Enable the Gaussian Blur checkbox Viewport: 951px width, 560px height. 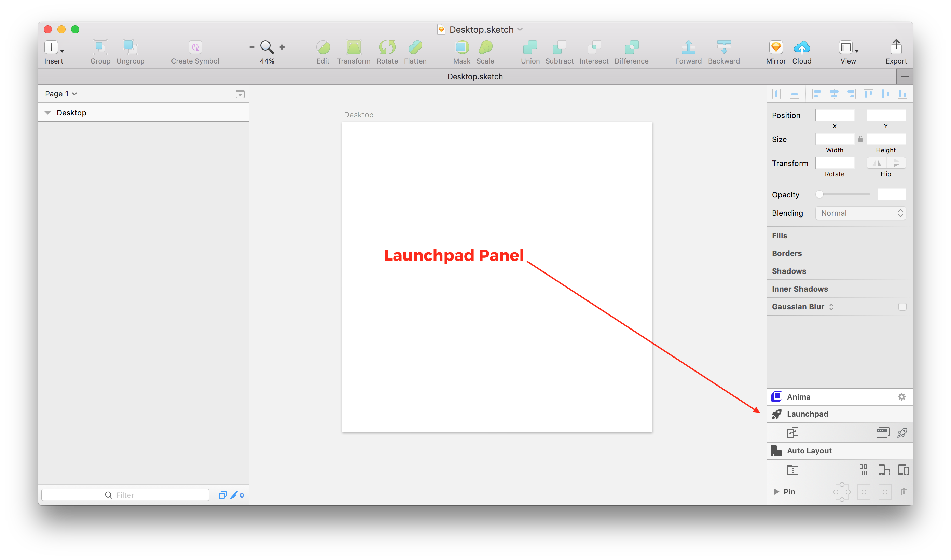pos(902,307)
